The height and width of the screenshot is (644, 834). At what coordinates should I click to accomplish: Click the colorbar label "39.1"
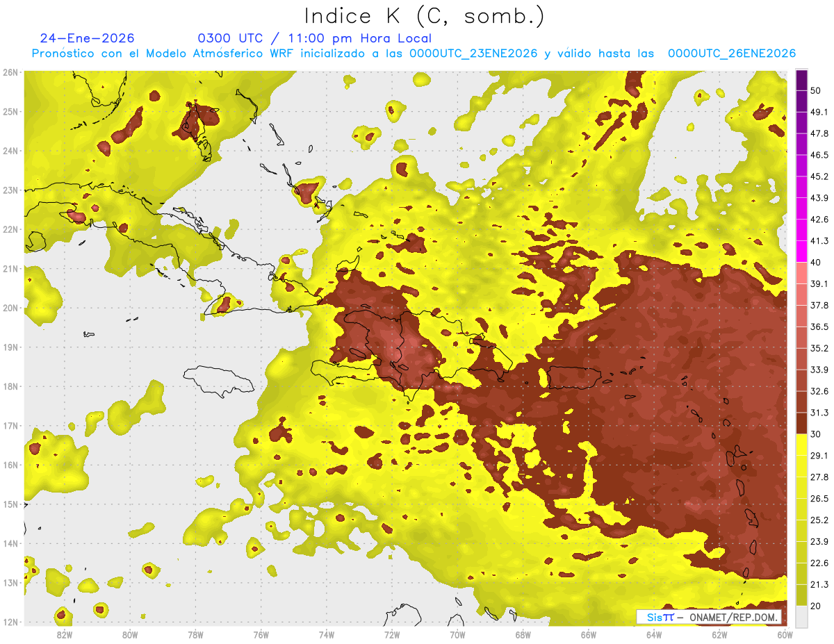[819, 284]
